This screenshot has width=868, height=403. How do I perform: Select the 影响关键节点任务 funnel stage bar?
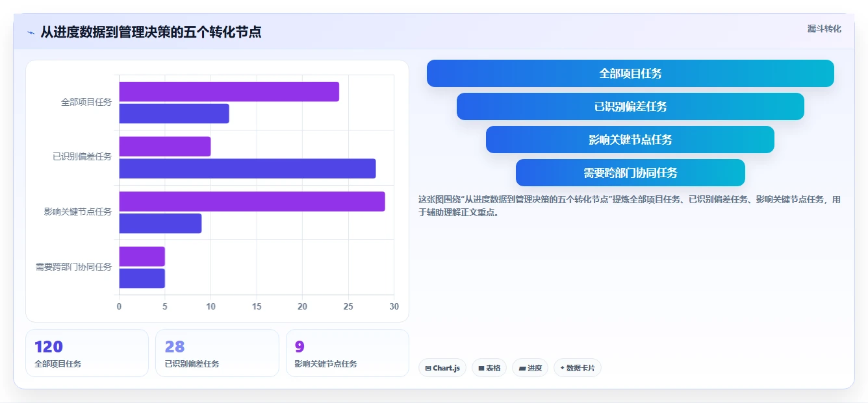(x=630, y=140)
